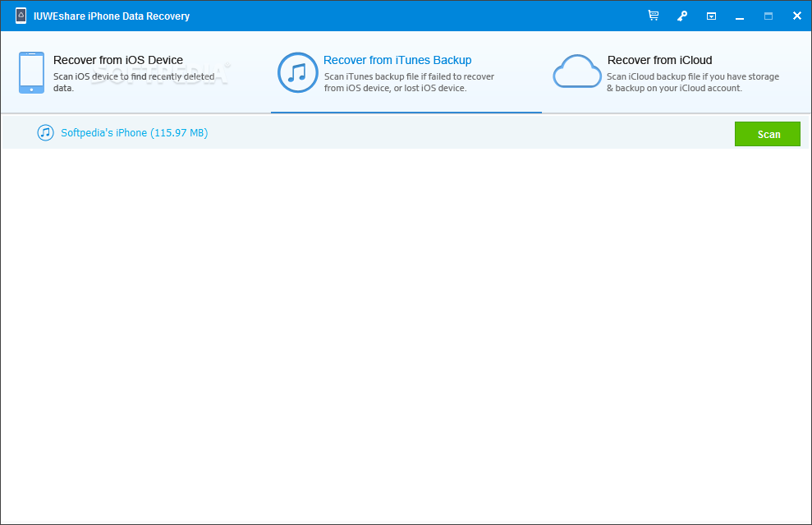This screenshot has height=525, width=812.
Task: Open the key registration icon
Action: click(x=682, y=16)
